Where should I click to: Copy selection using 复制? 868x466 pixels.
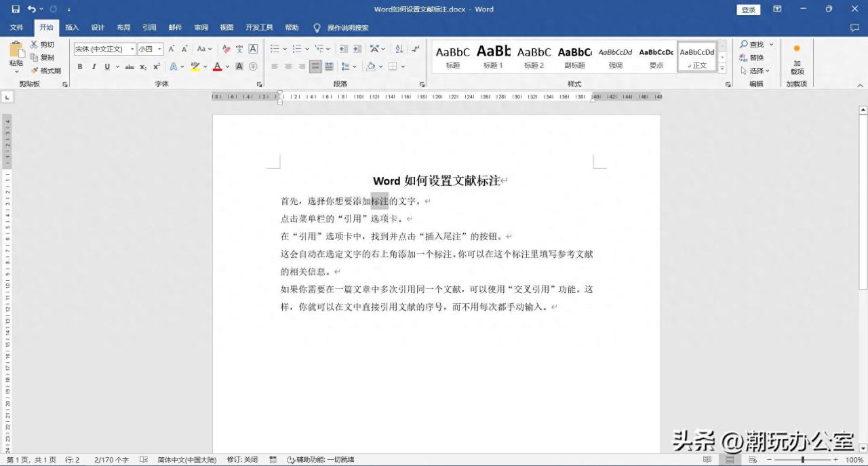pos(42,58)
